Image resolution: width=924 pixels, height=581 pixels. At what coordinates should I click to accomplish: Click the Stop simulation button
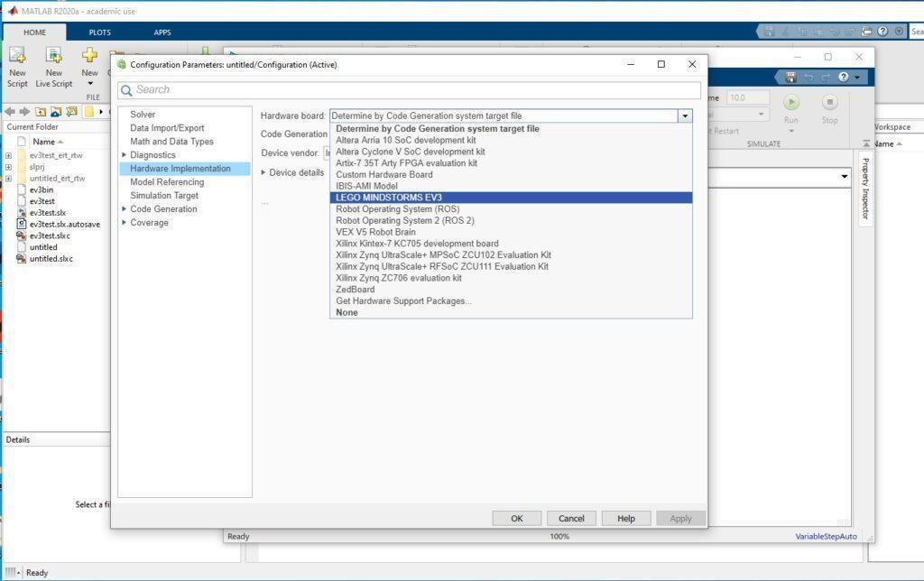(x=829, y=103)
